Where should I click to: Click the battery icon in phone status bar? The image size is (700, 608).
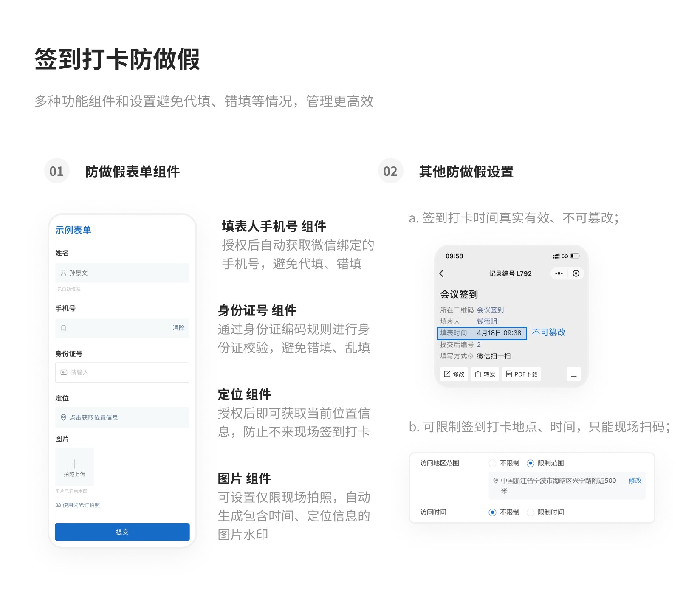575,256
